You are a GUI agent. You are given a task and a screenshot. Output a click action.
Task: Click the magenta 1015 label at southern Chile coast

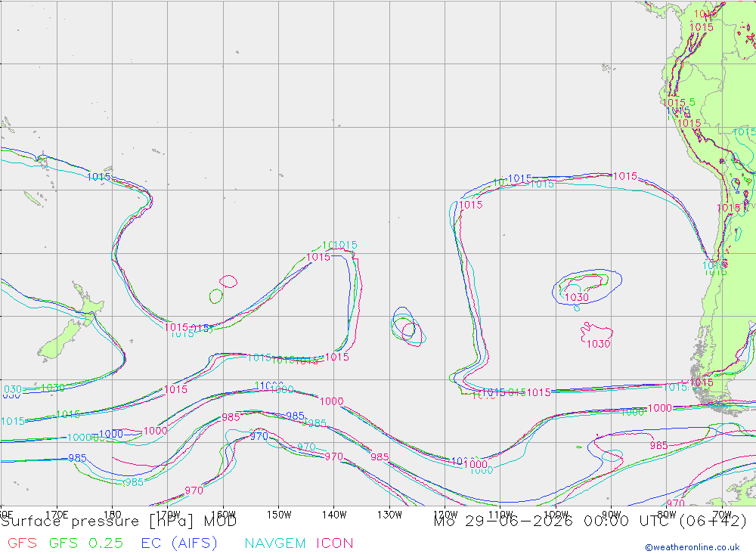coord(702,382)
